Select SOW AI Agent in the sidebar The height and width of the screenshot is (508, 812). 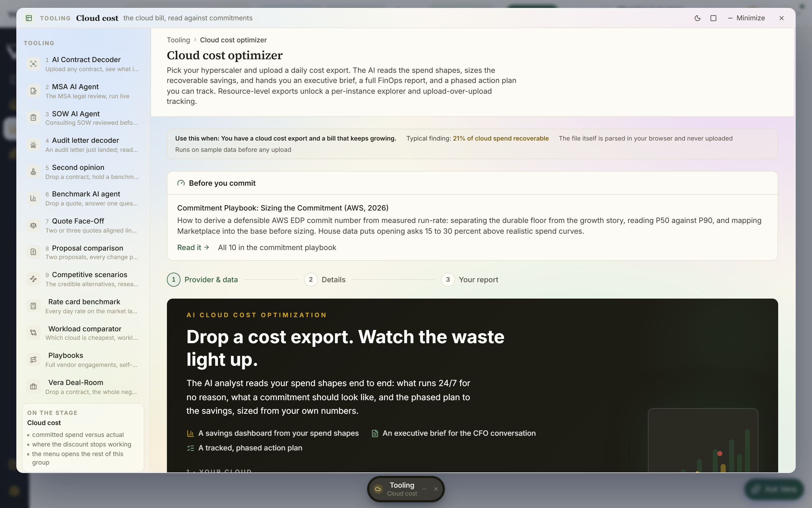(83, 118)
